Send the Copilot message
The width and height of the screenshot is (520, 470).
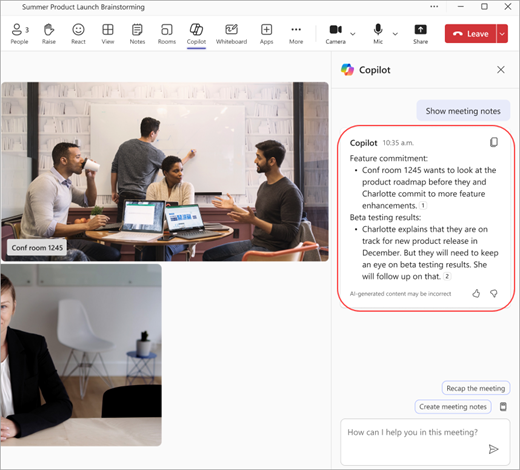click(x=493, y=449)
